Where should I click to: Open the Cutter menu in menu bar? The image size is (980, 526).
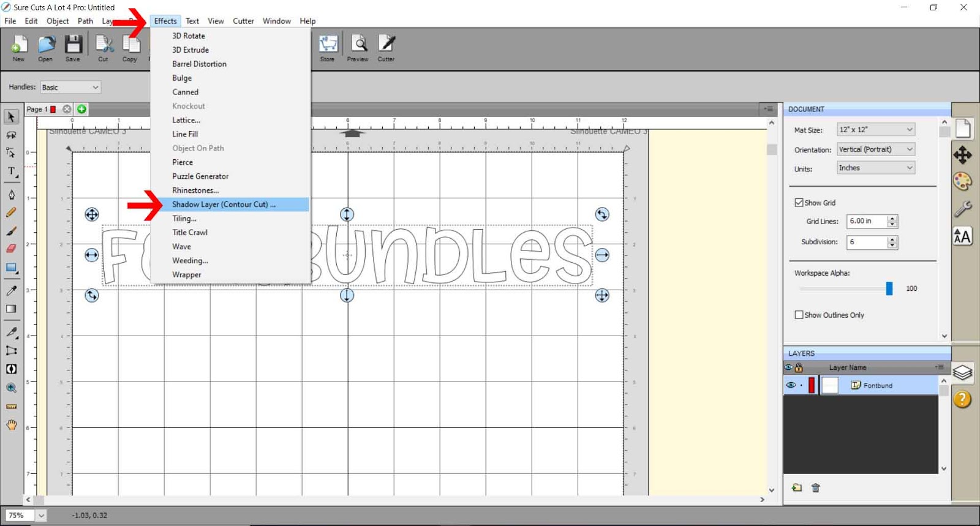pos(243,21)
